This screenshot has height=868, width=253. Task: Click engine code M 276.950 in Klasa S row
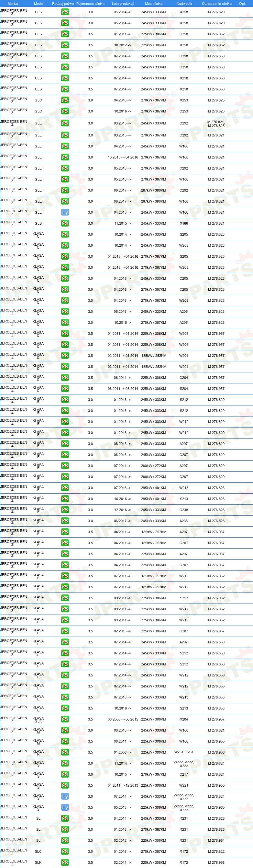[x=216, y=785]
